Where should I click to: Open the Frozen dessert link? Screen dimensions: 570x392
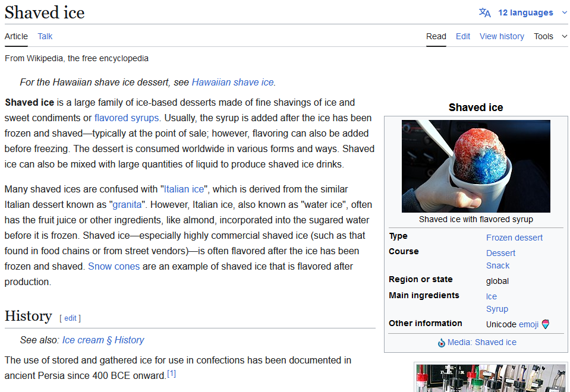[x=514, y=238]
